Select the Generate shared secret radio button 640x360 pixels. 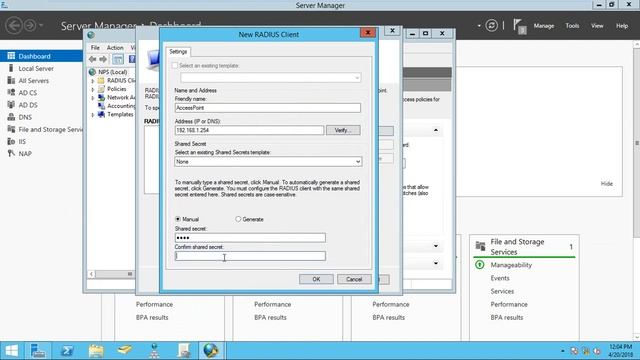(x=238, y=219)
